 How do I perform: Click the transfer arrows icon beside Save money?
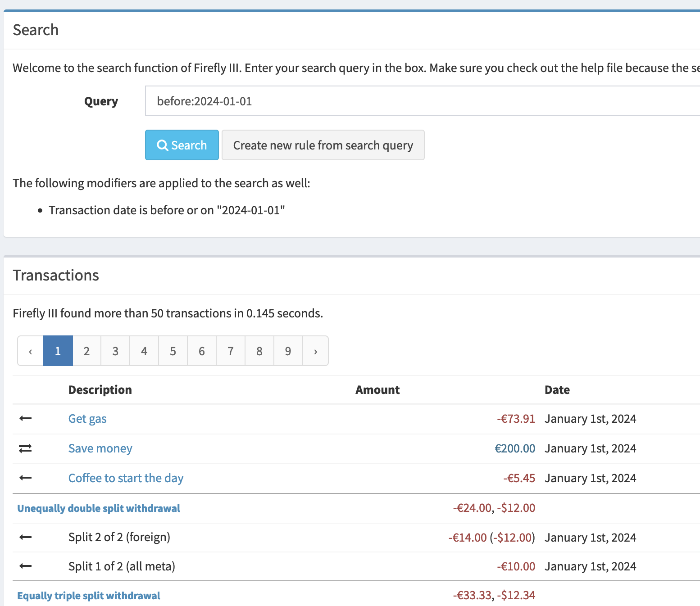[x=25, y=448]
